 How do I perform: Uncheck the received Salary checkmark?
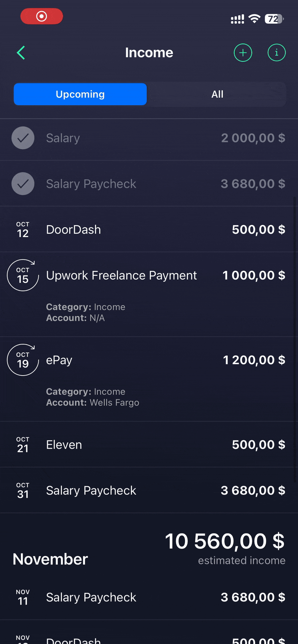point(23,138)
